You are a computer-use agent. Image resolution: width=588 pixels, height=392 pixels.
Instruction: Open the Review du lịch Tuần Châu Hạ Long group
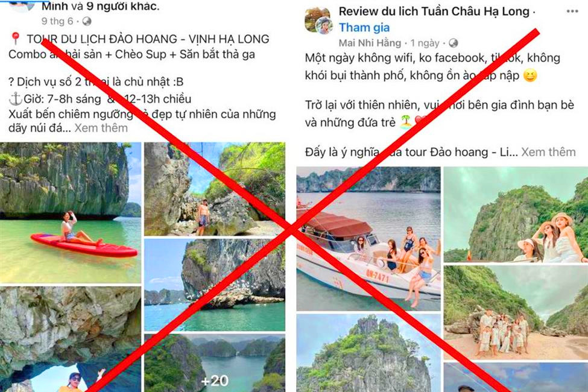pyautogui.click(x=434, y=11)
